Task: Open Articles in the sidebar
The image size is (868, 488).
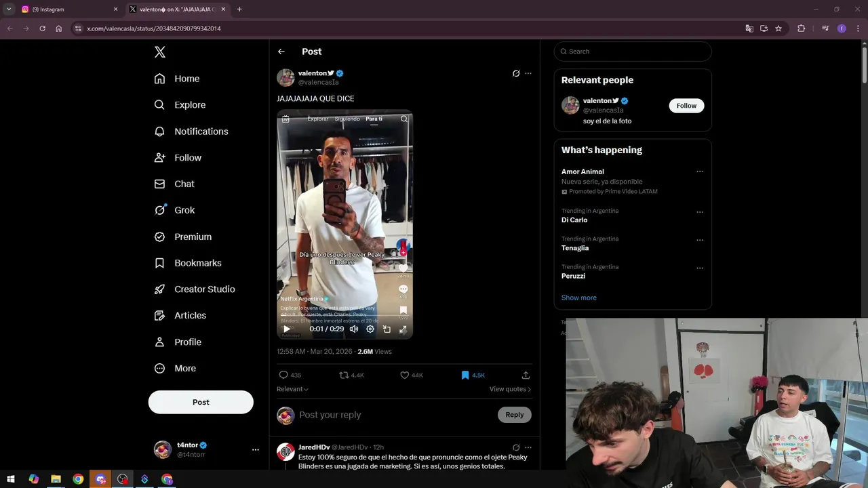Action: click(x=180, y=315)
